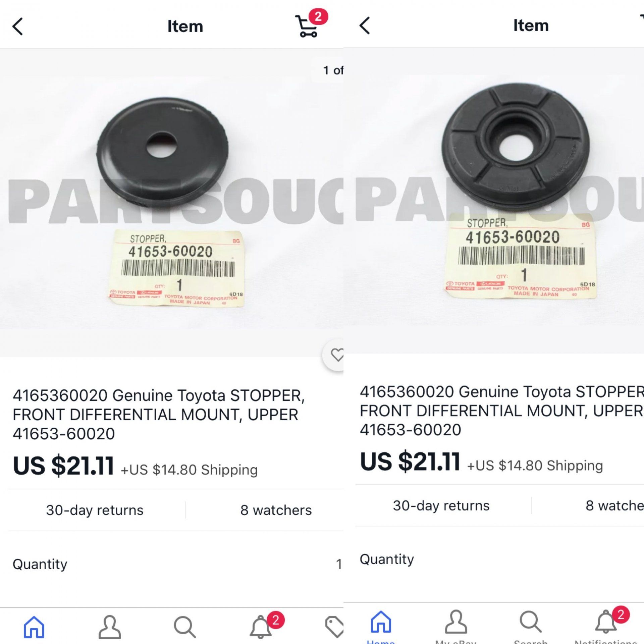Image resolution: width=644 pixels, height=644 pixels.
Task: Go to Home tab in left bottom bar
Action: point(34,626)
